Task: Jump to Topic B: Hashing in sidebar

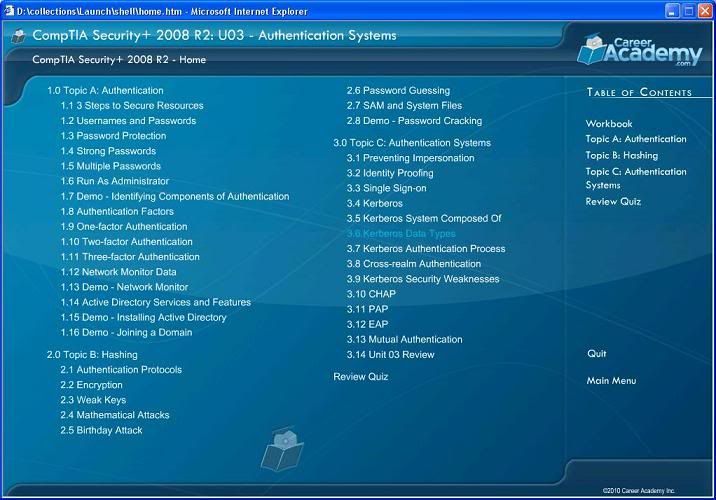Action: pos(621,155)
